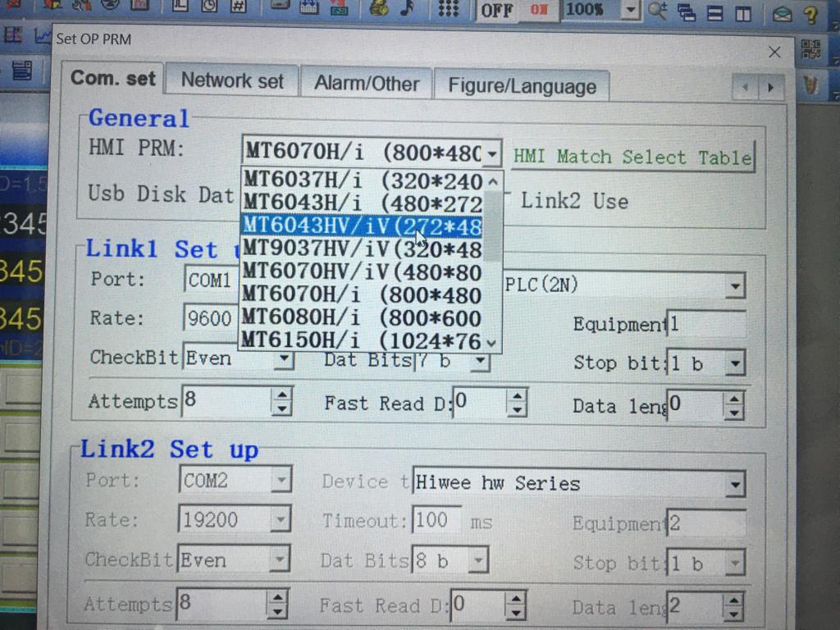The image size is (840, 630).
Task: Click the Link1 Attempts value field
Action: coord(227,400)
